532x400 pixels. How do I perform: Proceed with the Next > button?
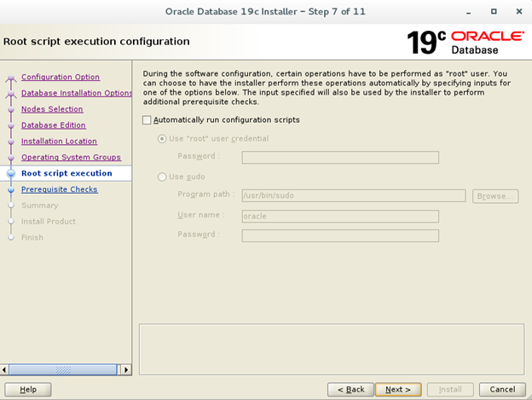coord(398,390)
